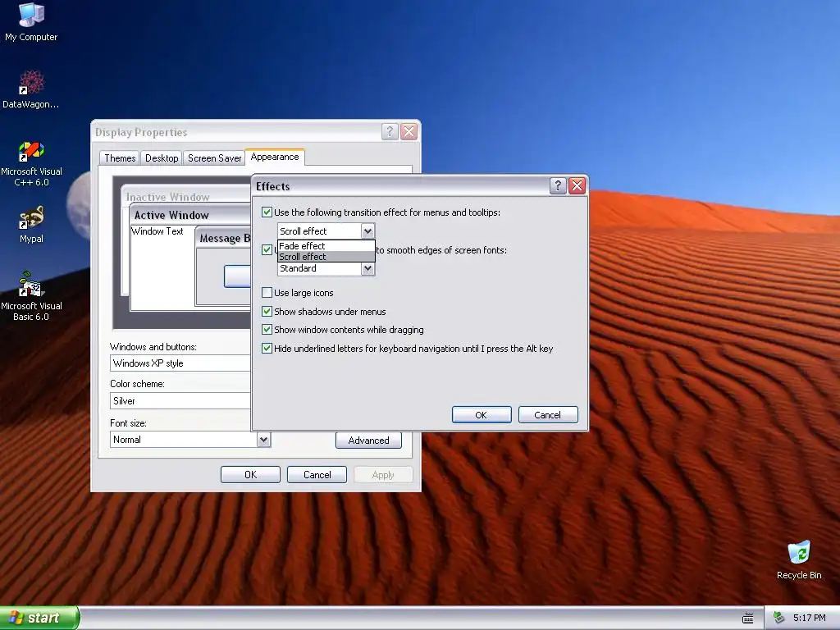Click the on-screen keyboard tray icon

(x=748, y=619)
